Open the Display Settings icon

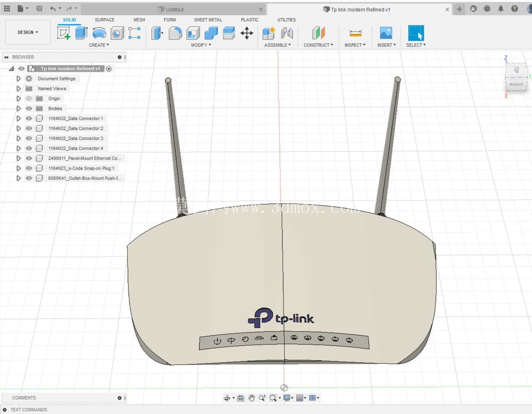(287, 398)
